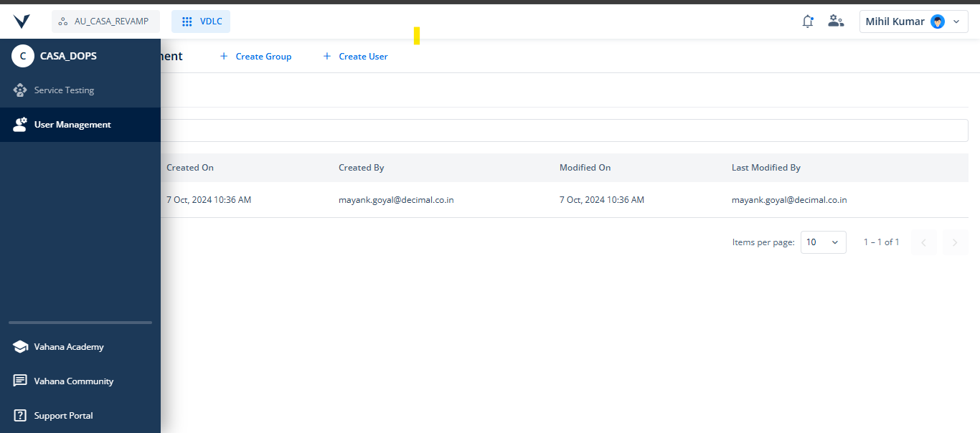Open Vahana Academy link
Screen dimensions: 980x433
(80, 347)
